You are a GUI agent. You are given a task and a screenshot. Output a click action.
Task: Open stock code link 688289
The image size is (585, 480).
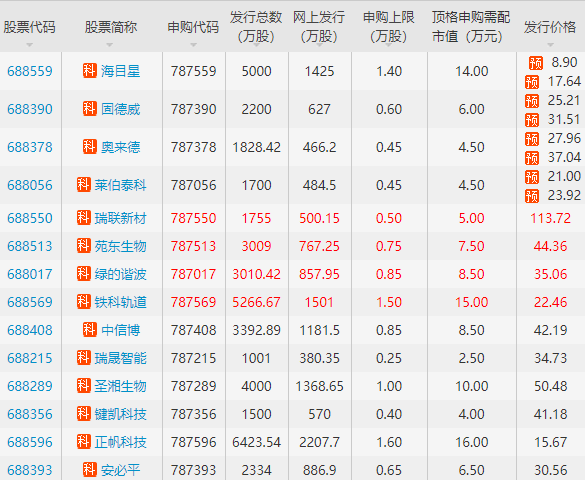[30, 386]
